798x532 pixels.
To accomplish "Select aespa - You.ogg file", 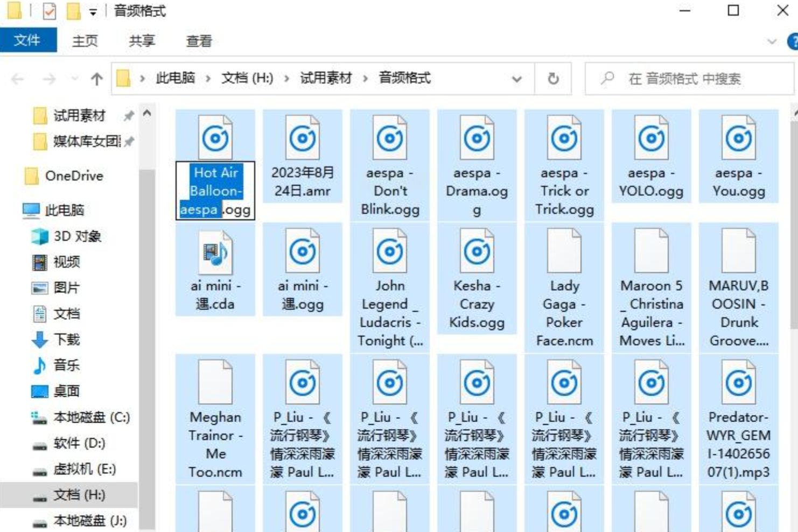I will [739, 156].
